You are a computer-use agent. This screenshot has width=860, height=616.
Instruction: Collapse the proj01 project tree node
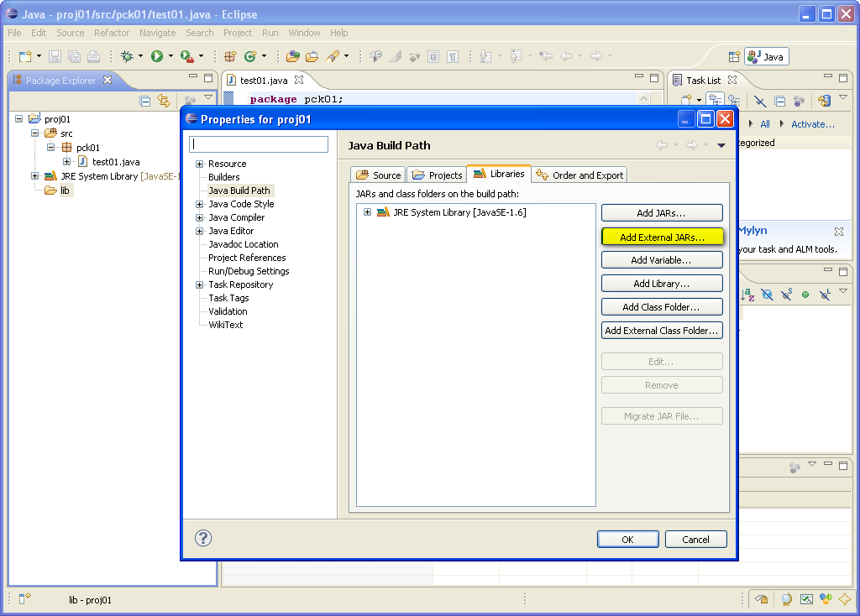coord(19,118)
